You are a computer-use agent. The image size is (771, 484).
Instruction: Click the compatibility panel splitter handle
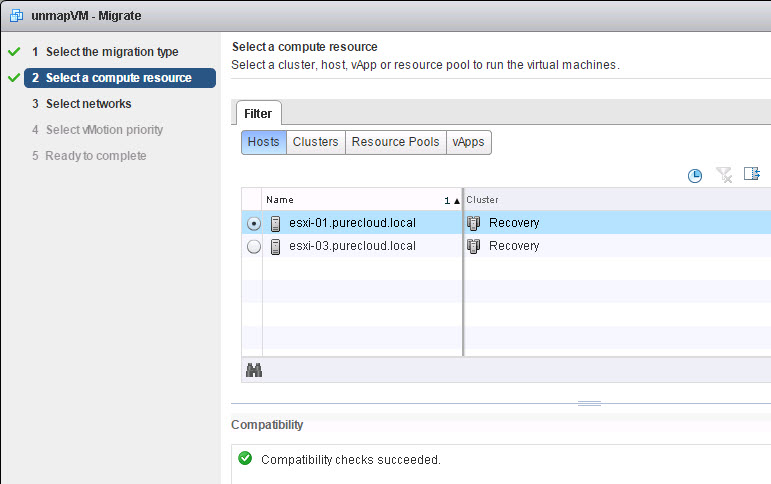589,403
